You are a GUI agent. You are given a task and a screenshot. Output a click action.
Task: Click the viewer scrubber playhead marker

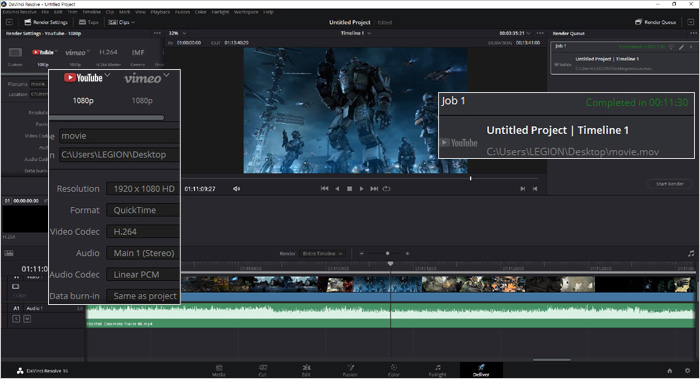(471, 178)
